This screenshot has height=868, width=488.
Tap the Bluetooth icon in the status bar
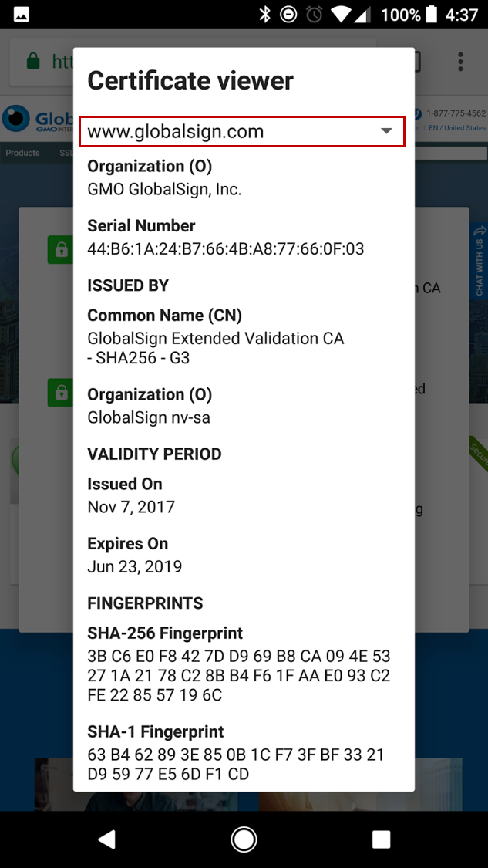[264, 14]
